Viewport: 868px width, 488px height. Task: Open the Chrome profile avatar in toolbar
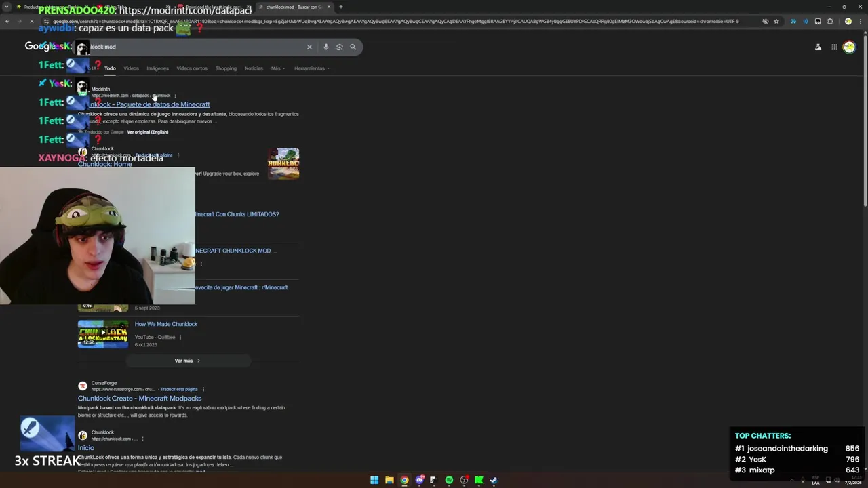pos(848,21)
